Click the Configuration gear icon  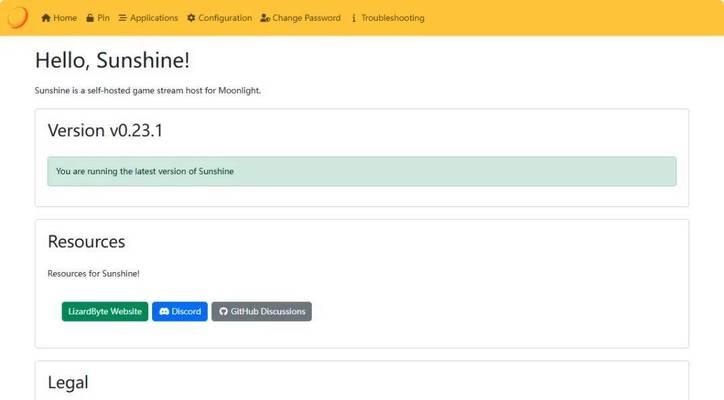point(191,18)
